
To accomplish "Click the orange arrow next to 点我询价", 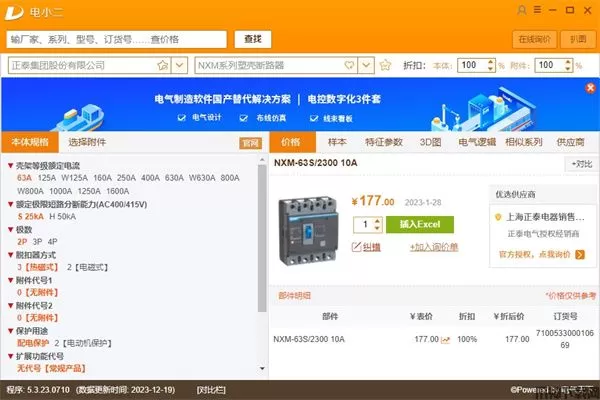I will click(x=580, y=255).
